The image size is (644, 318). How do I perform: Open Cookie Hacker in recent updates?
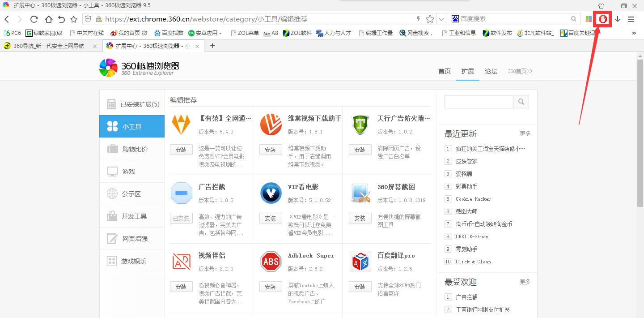(473, 199)
